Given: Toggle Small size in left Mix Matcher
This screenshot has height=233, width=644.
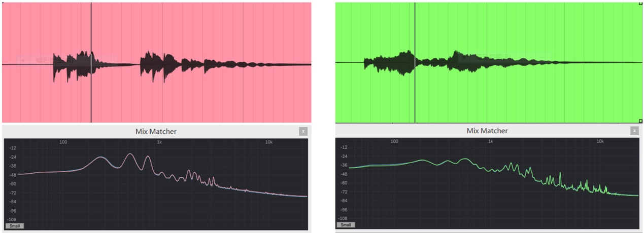Looking at the screenshot, I should click(15, 226).
